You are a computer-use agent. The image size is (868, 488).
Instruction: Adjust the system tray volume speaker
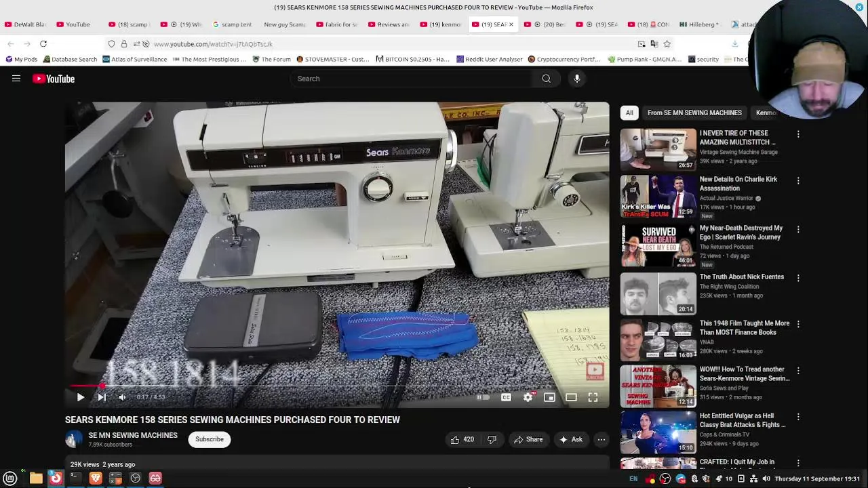click(x=766, y=479)
